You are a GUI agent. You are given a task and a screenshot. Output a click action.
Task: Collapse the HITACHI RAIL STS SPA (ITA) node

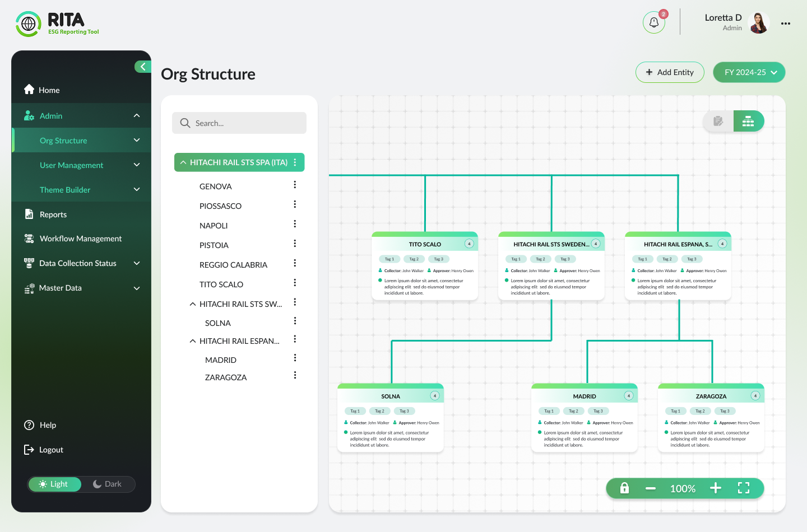click(183, 162)
